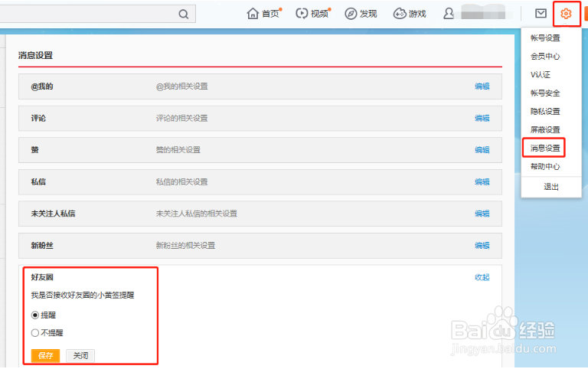Image resolution: width=588 pixels, height=369 pixels.
Task: Open the messages envelope icon
Action: coord(541,14)
